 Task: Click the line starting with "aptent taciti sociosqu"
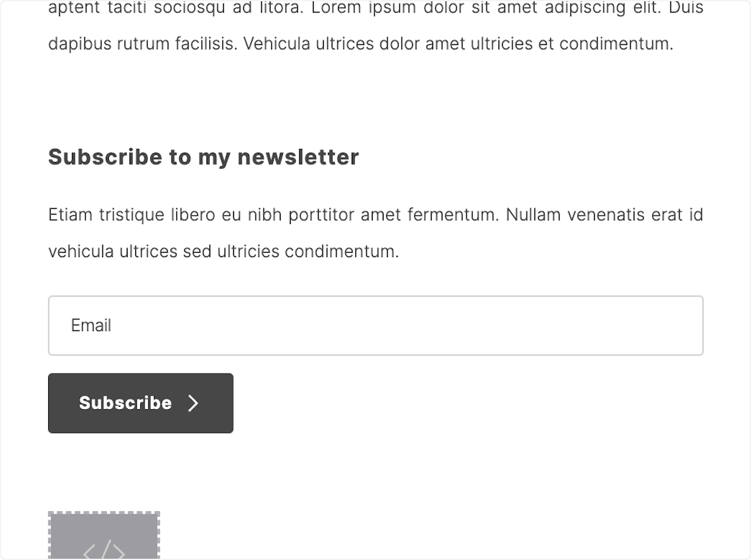pyautogui.click(x=375, y=8)
